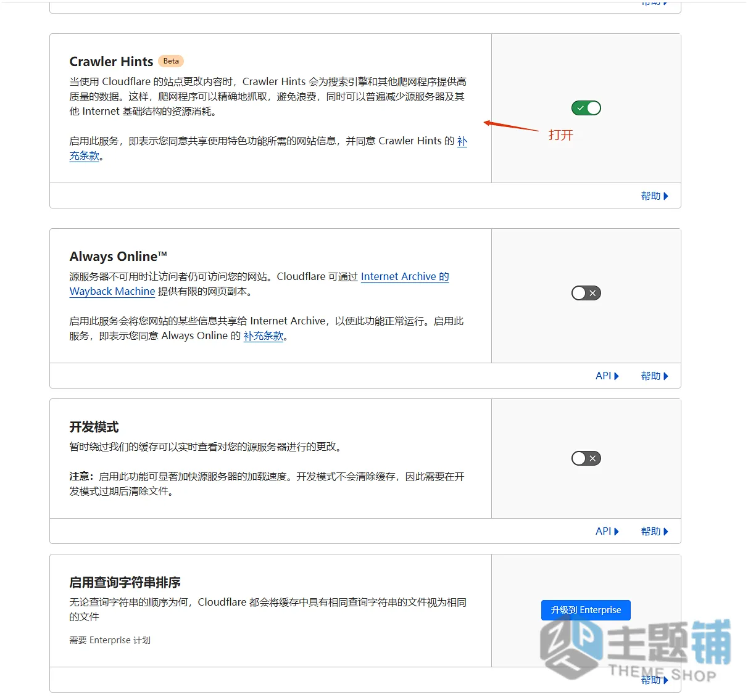Open the Always Online 补充条款 link
This screenshot has height=700, width=748.
(264, 336)
